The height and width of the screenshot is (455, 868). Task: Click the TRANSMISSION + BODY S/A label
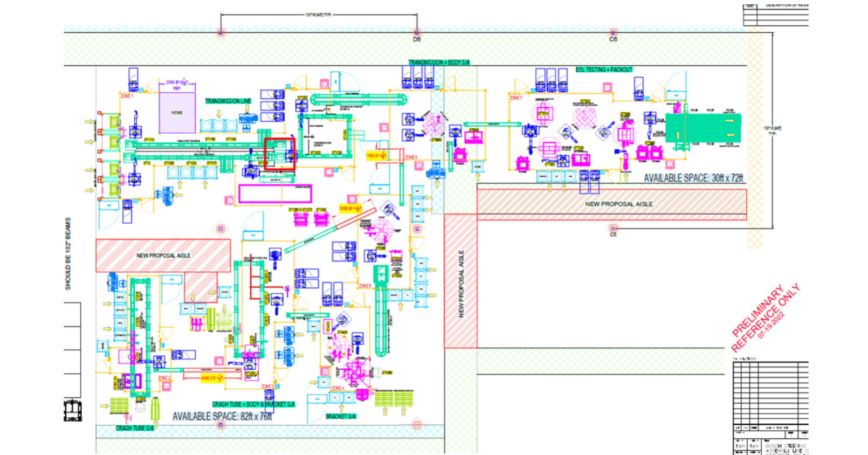point(439,63)
